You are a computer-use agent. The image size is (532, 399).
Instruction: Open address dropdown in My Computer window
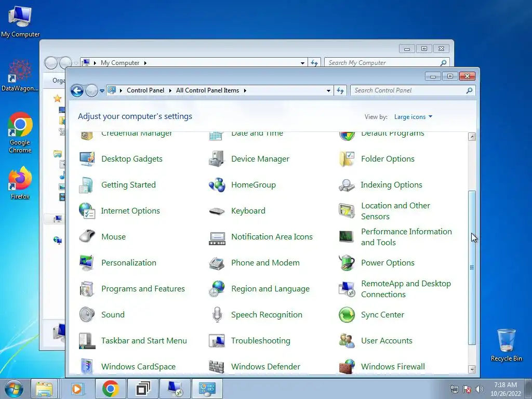302,63
